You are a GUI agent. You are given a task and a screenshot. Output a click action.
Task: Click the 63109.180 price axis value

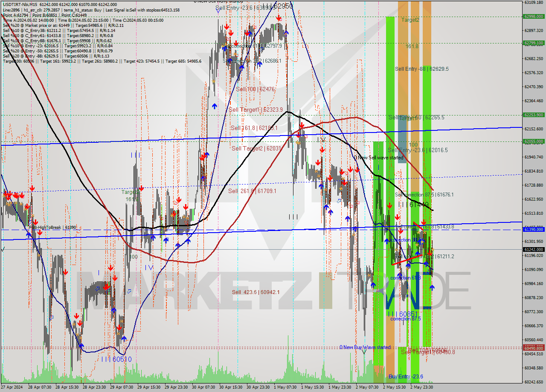pos(534,2)
